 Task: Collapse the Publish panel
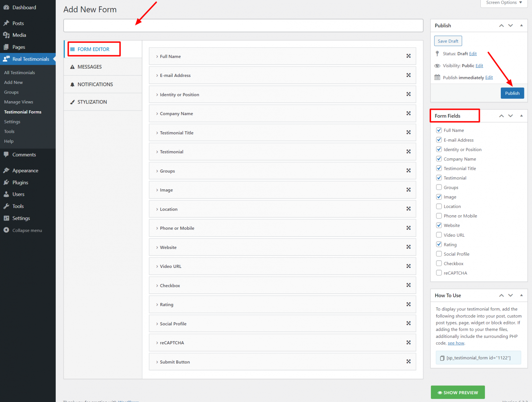point(521,25)
